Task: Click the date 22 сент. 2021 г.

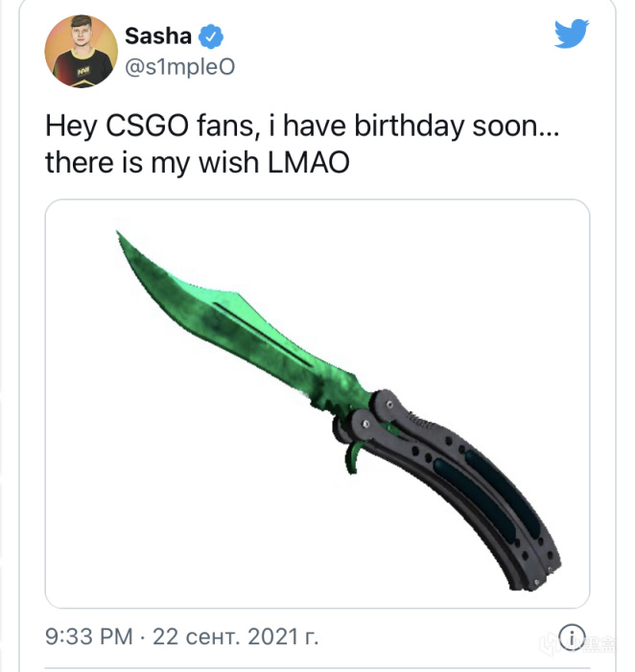Action: 236,637
